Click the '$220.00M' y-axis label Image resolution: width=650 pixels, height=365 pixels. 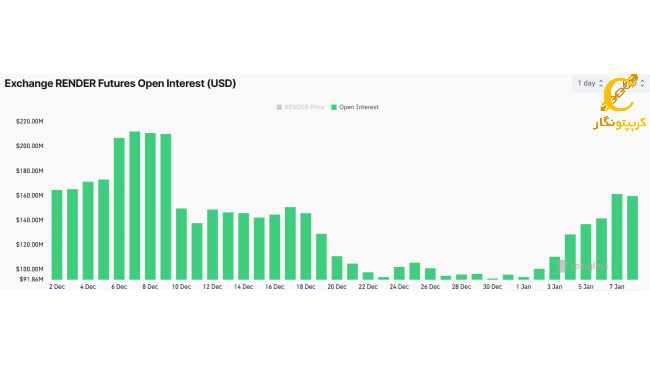pos(29,122)
